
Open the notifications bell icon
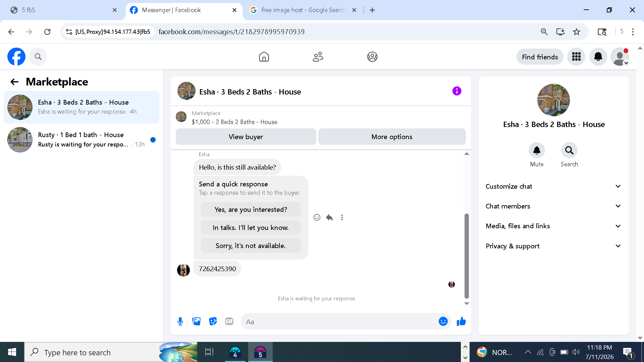click(598, 57)
